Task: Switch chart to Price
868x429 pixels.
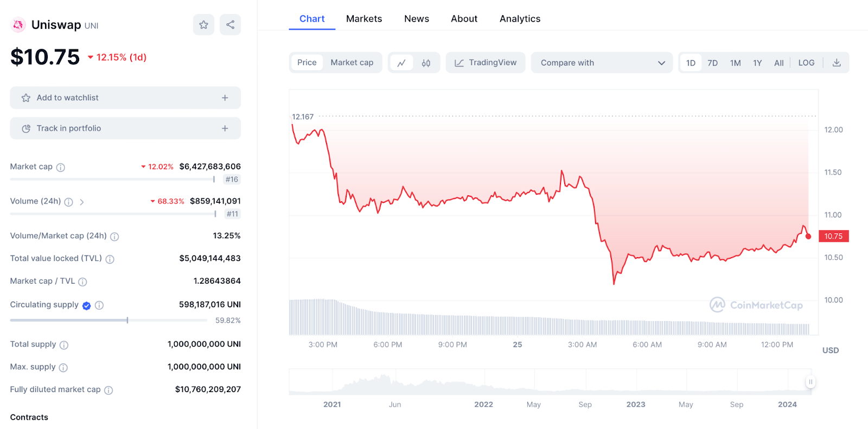Action: coord(307,62)
